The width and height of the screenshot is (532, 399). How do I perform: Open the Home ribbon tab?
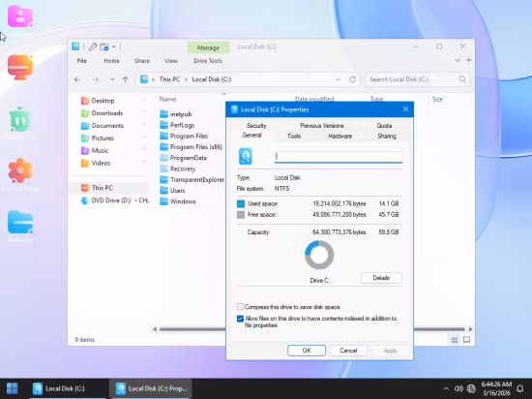click(111, 61)
